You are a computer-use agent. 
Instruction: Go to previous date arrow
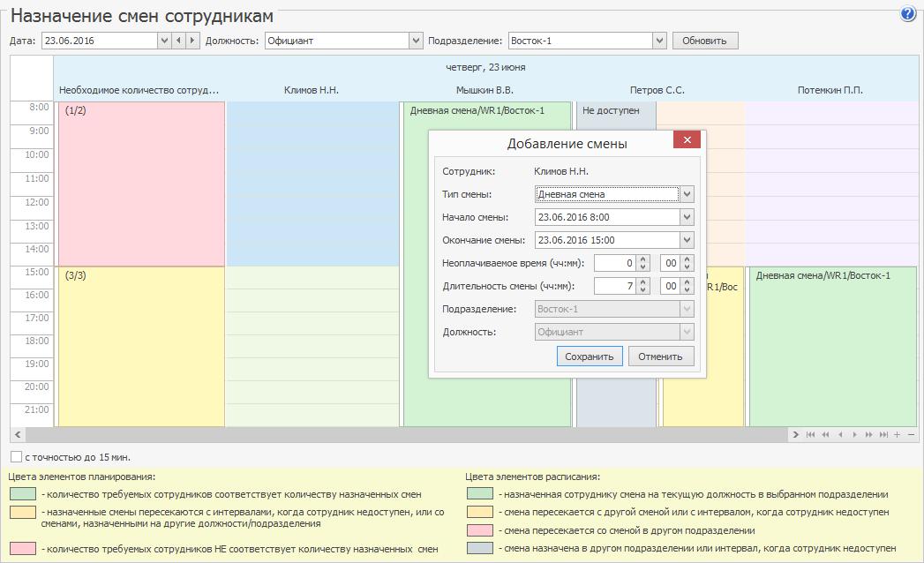pos(179,41)
